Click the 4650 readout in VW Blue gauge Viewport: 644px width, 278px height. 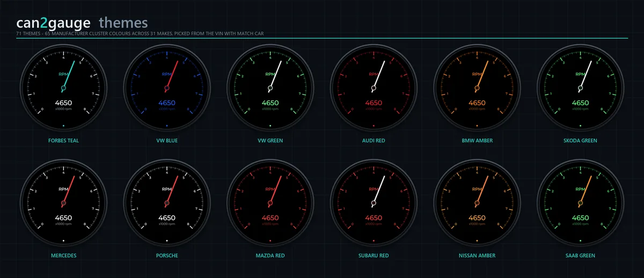[167, 103]
